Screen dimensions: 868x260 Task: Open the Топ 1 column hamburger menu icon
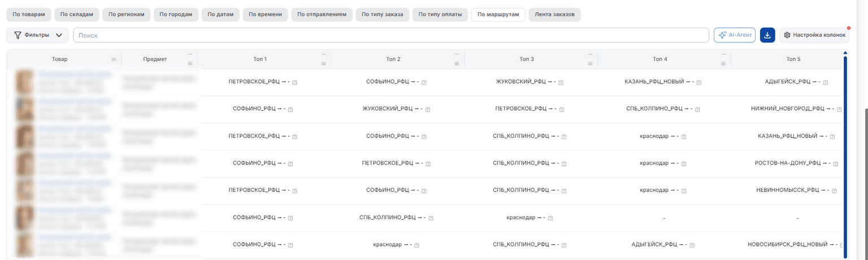324,63
